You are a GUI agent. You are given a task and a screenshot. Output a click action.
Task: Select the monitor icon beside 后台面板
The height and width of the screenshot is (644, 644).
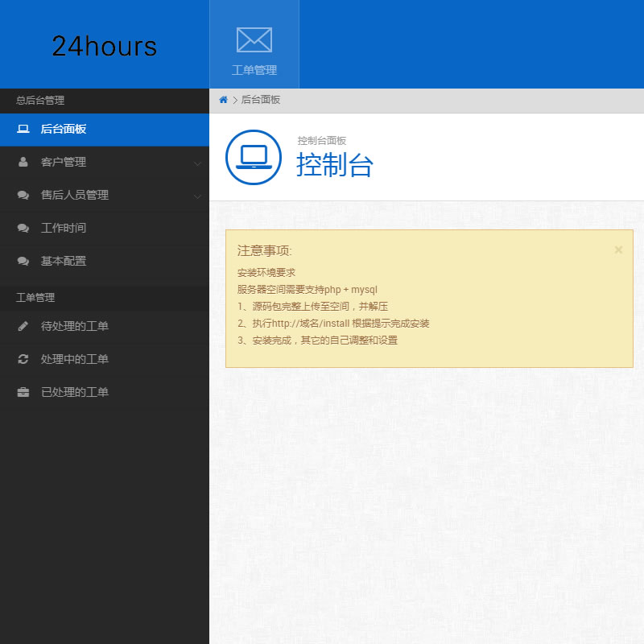(23, 129)
